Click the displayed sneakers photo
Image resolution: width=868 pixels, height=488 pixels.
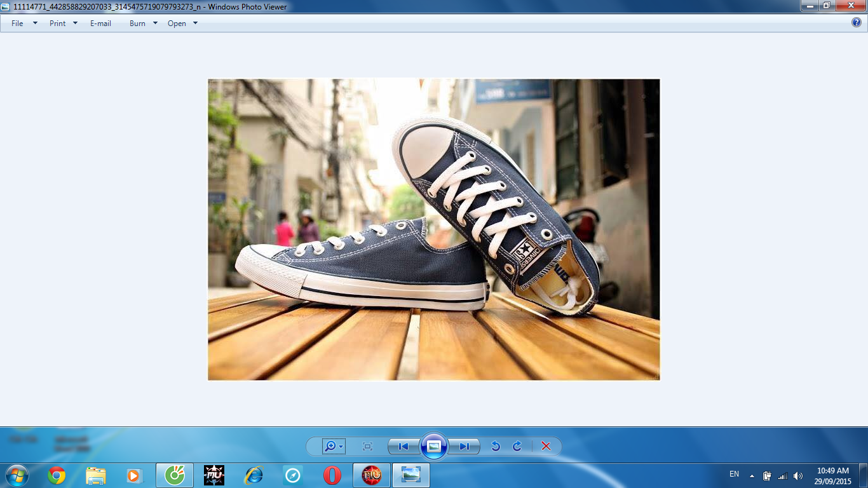coord(434,229)
